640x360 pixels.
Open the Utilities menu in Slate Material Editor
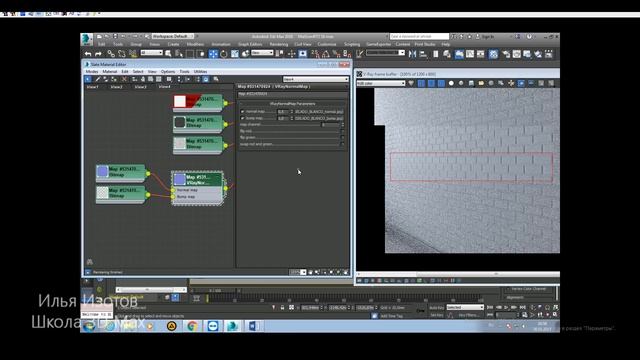point(200,71)
